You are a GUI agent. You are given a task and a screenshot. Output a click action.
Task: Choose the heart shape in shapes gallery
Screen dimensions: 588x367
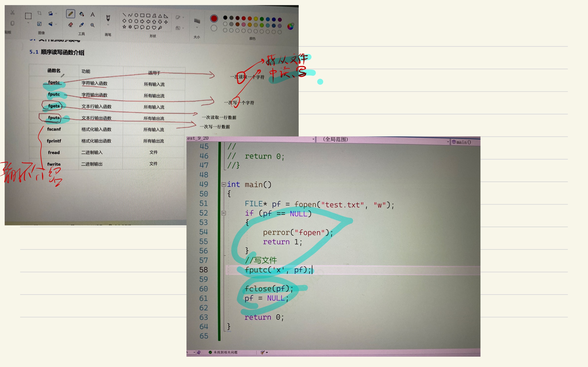154,28
